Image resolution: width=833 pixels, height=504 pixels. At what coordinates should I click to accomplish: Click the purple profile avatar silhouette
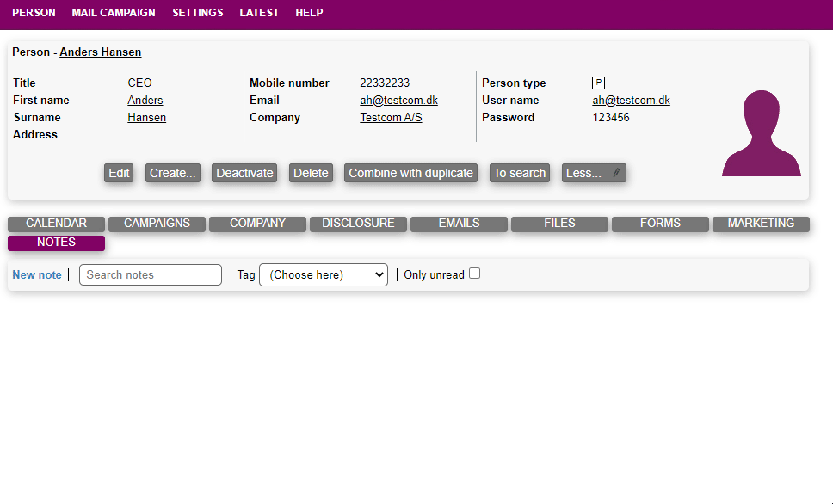click(x=761, y=134)
